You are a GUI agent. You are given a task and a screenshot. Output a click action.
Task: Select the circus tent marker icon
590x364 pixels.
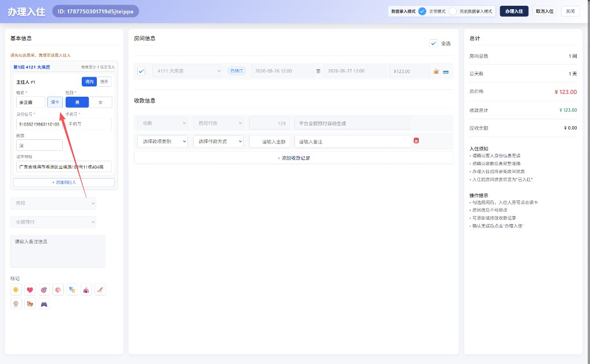pos(86,290)
